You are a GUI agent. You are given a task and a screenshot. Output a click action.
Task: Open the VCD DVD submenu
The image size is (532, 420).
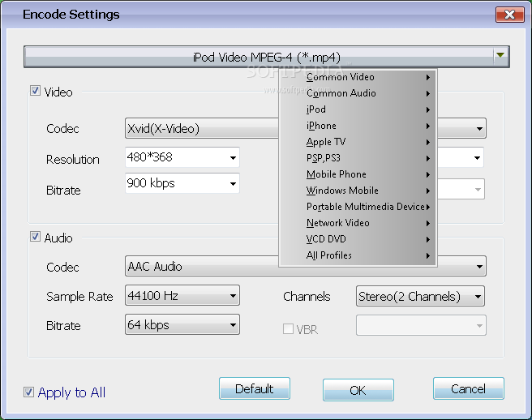point(358,239)
